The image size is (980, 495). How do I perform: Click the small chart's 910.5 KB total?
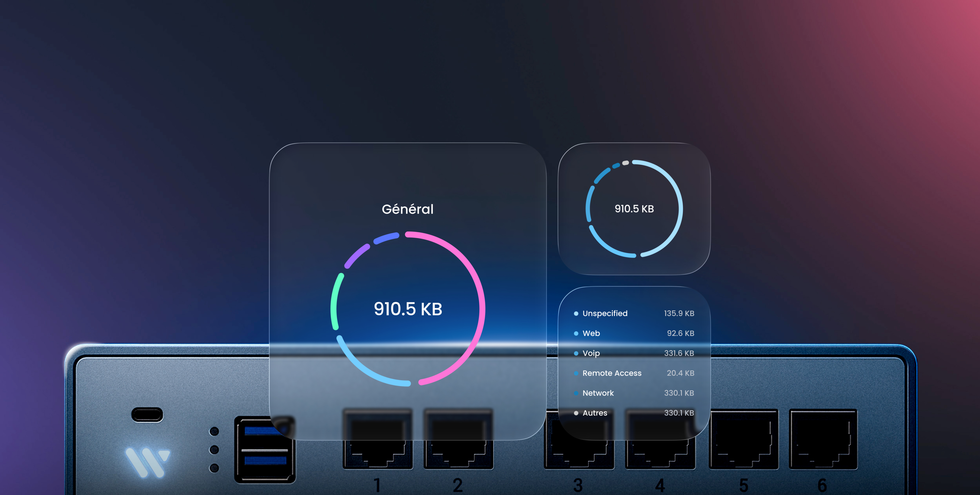634,209
